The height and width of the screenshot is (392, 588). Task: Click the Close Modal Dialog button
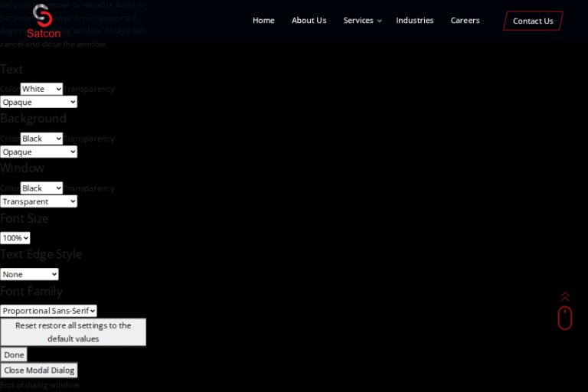[x=39, y=370]
